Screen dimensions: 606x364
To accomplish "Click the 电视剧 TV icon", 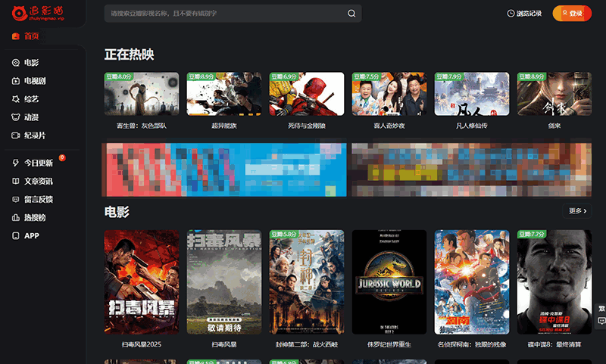I will pyautogui.click(x=16, y=81).
